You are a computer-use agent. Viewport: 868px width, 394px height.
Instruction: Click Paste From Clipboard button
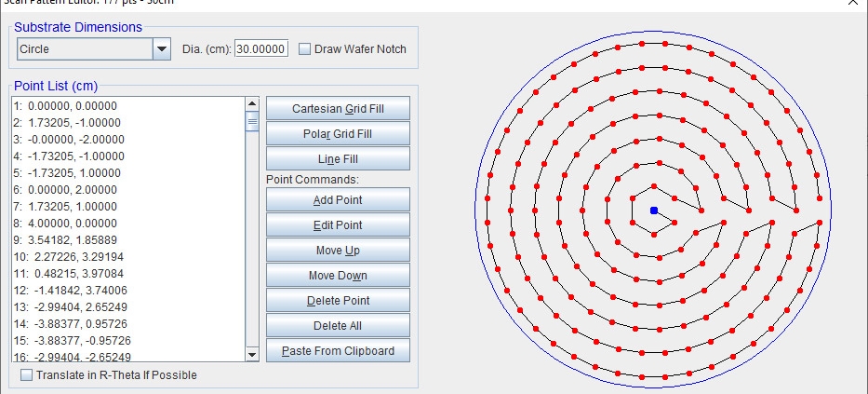(x=338, y=351)
